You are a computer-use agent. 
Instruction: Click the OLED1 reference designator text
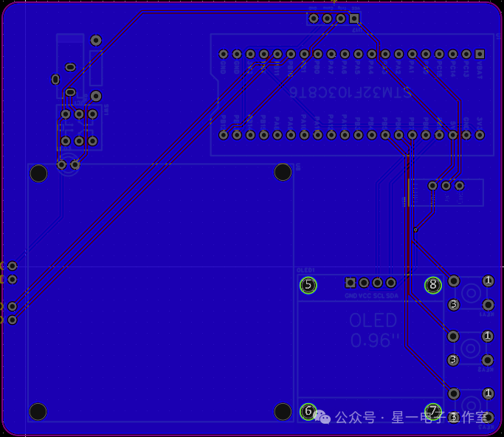[x=305, y=270]
